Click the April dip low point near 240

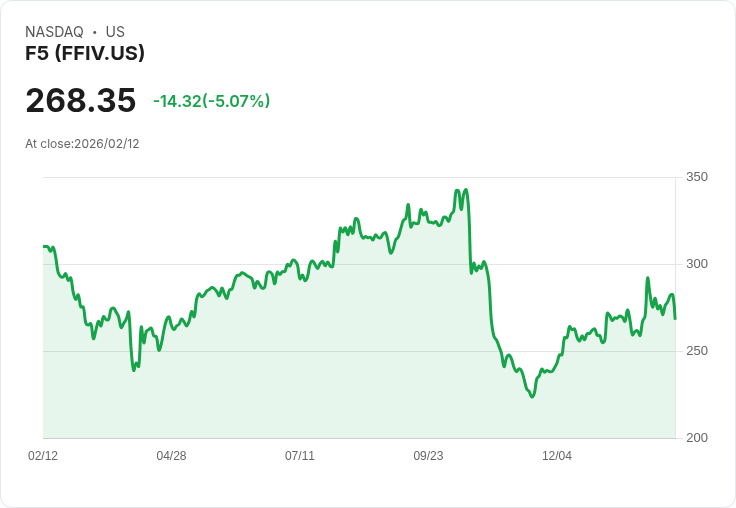pyautogui.click(x=134, y=370)
